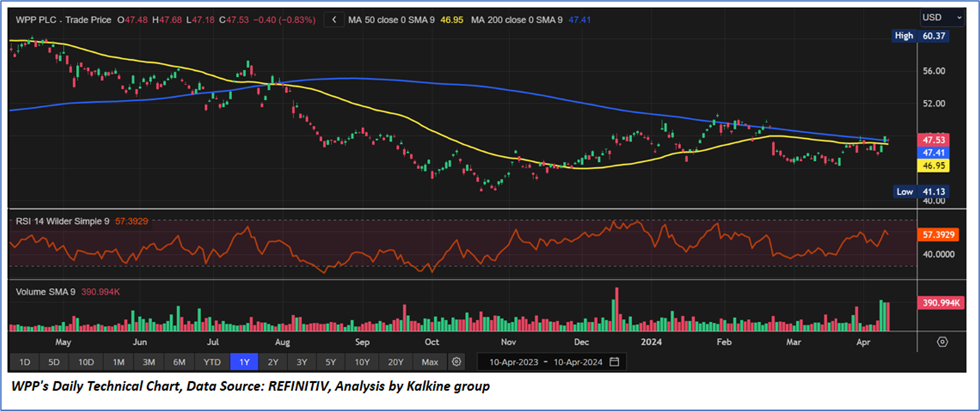Click the Aug label on time axis

coord(283,342)
